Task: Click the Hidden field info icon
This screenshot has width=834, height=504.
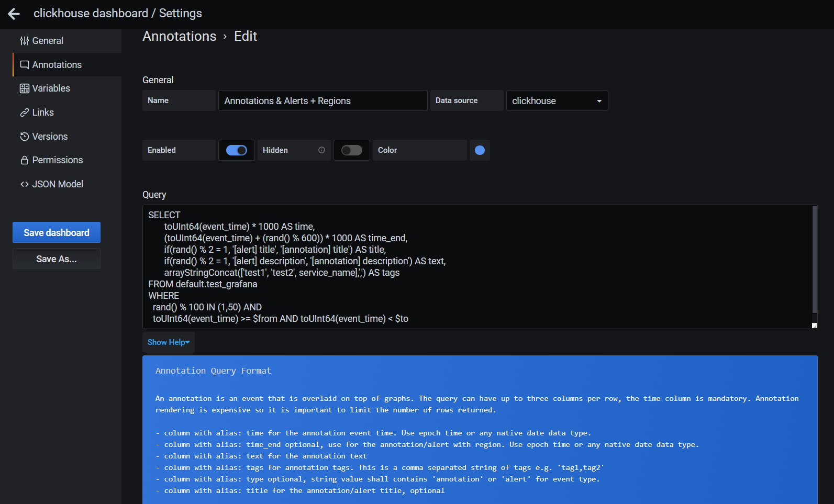Action: pyautogui.click(x=321, y=150)
